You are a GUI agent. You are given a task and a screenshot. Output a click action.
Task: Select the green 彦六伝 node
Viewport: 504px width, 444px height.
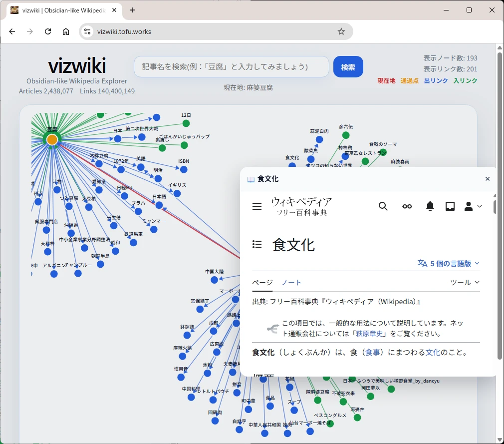pos(346,135)
